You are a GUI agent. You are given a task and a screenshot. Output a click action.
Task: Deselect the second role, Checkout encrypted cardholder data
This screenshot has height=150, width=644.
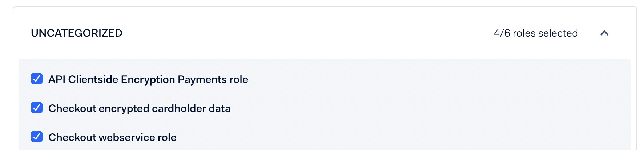click(37, 108)
